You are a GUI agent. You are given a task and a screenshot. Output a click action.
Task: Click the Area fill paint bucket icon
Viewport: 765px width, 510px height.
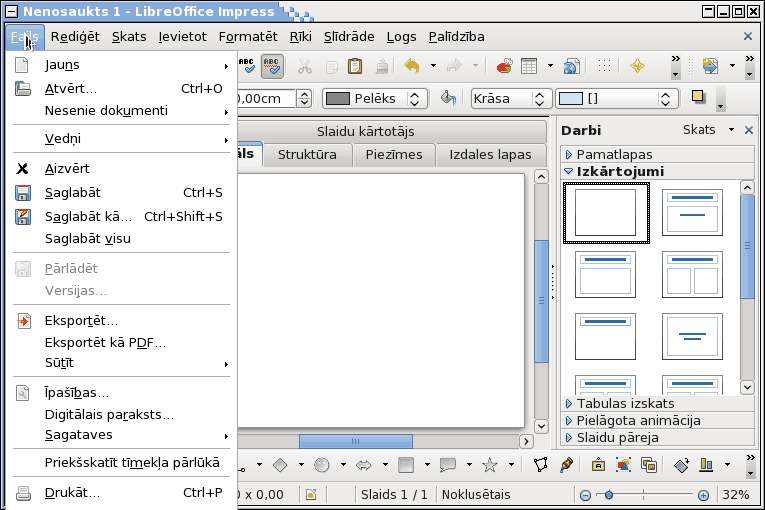pyautogui.click(x=448, y=98)
